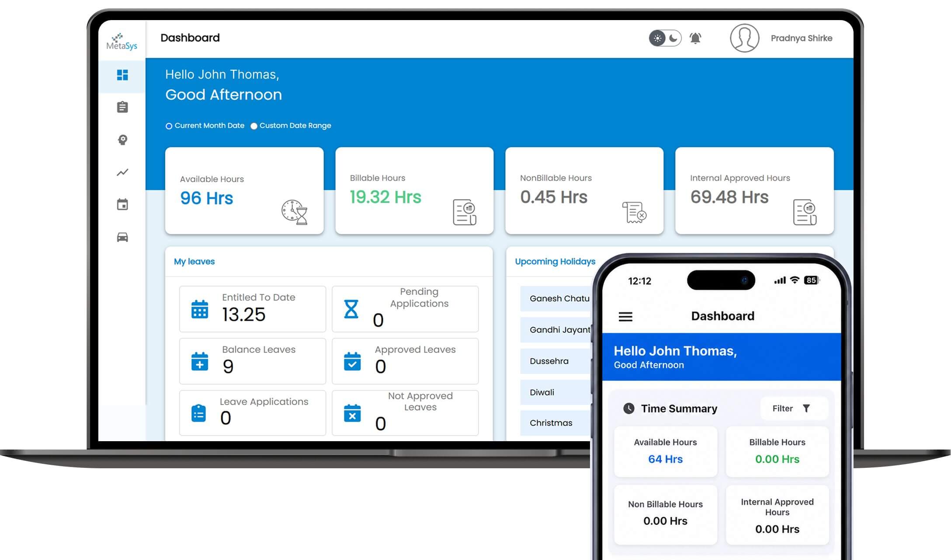This screenshot has width=951, height=560.
Task: Open the hamburger menu on the phone
Action: coord(625,317)
